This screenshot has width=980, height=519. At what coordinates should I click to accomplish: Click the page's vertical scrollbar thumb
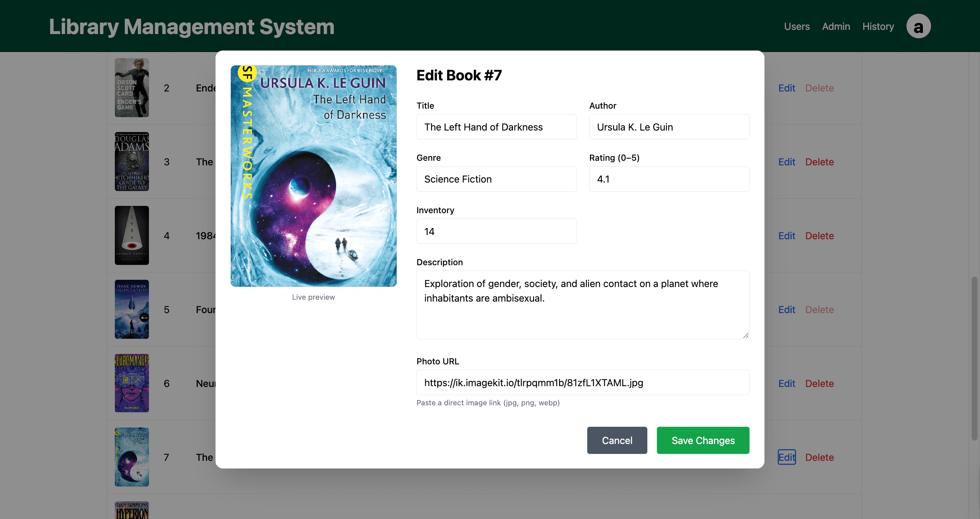pos(974,358)
